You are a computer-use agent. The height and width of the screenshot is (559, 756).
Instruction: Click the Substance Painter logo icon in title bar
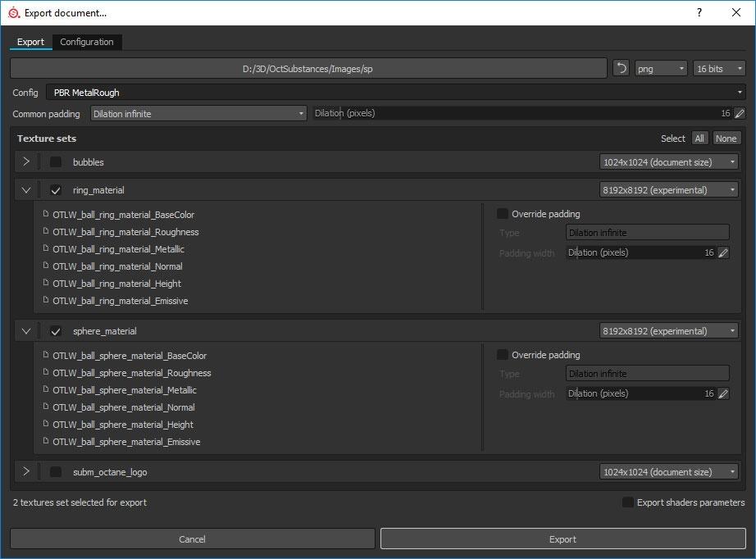[x=14, y=13]
